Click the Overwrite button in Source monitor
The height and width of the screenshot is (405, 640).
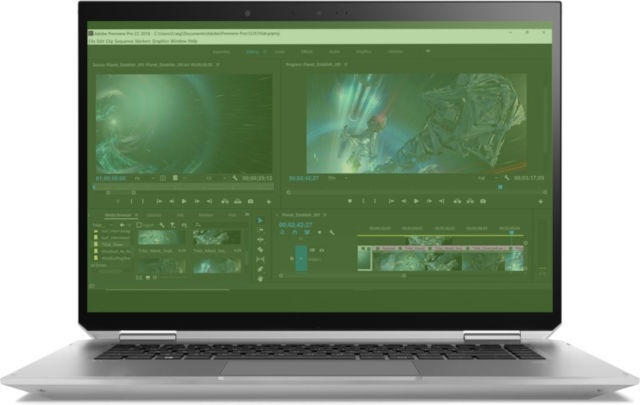[238, 201]
